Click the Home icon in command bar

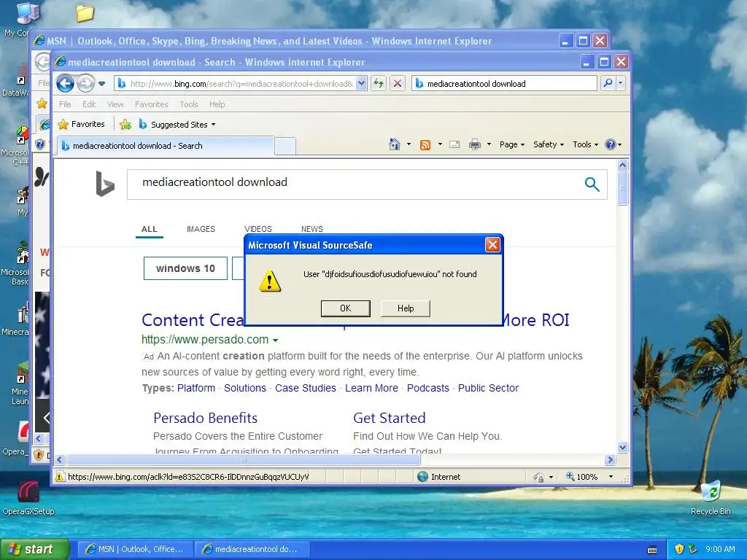(395, 144)
